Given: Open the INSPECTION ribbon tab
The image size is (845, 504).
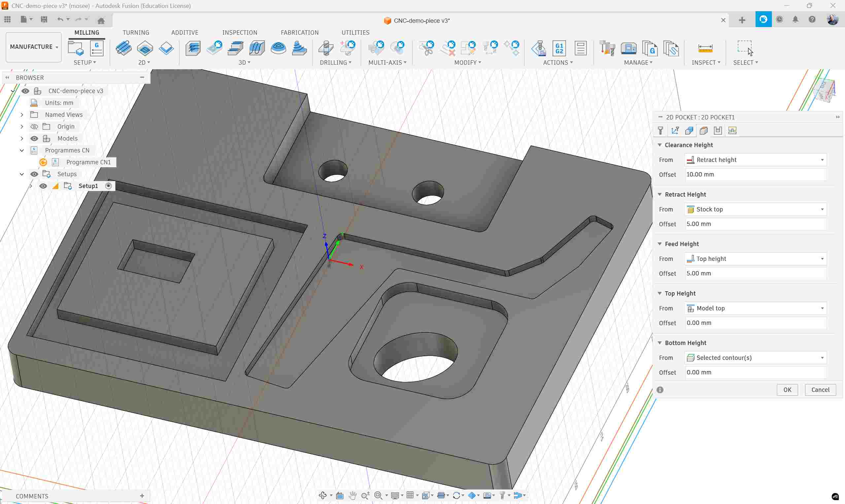Looking at the screenshot, I should coord(240,33).
